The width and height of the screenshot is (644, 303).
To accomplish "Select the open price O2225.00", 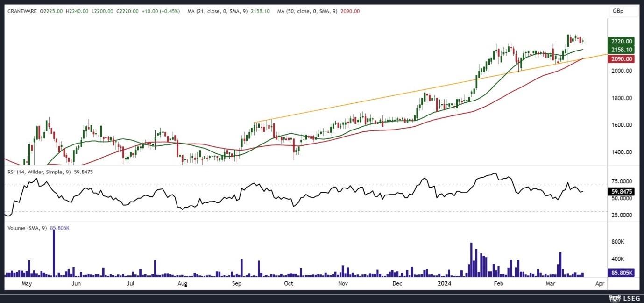I will click(51, 11).
